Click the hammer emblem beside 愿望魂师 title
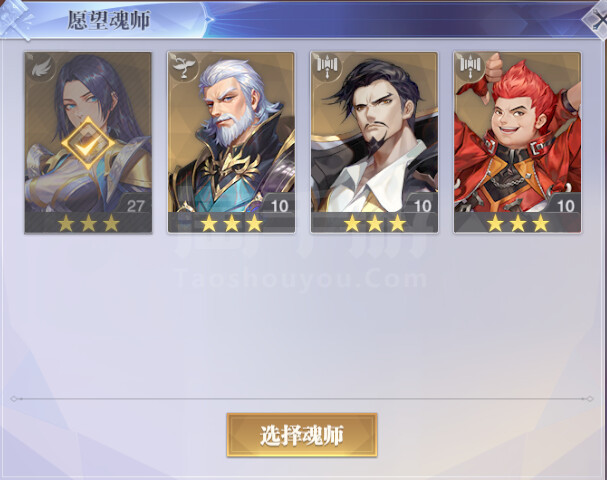This screenshot has height=480, width=607. pos(15,19)
